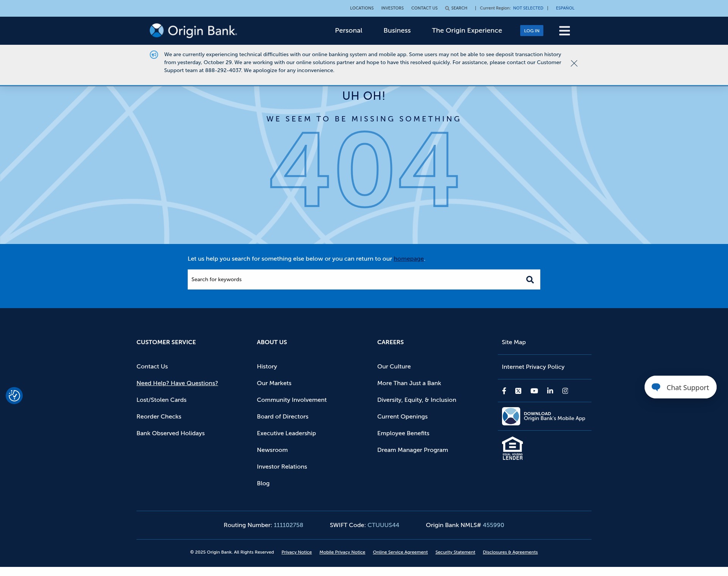Open the Blog link
Viewport: 728px width, 576px height.
[263, 483]
